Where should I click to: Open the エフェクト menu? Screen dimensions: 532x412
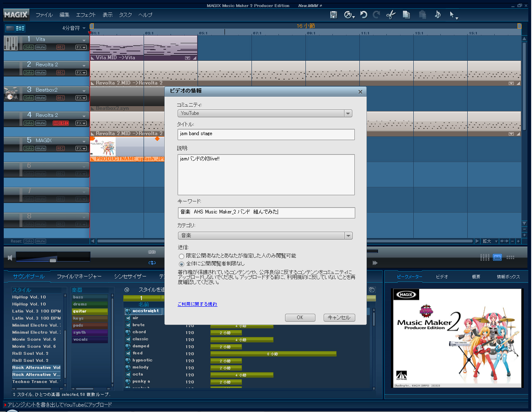[x=86, y=15]
